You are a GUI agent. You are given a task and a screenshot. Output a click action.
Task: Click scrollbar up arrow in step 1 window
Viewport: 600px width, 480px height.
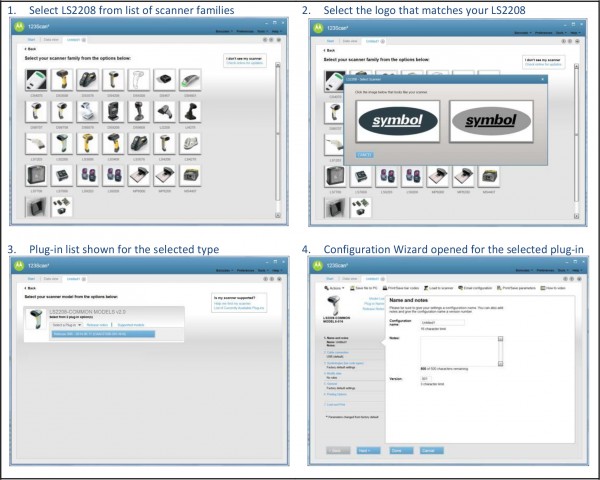click(x=278, y=65)
